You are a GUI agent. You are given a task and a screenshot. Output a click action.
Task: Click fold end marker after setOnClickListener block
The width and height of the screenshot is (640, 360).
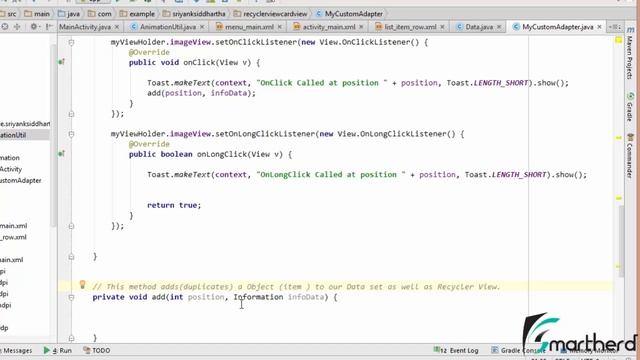click(71, 114)
